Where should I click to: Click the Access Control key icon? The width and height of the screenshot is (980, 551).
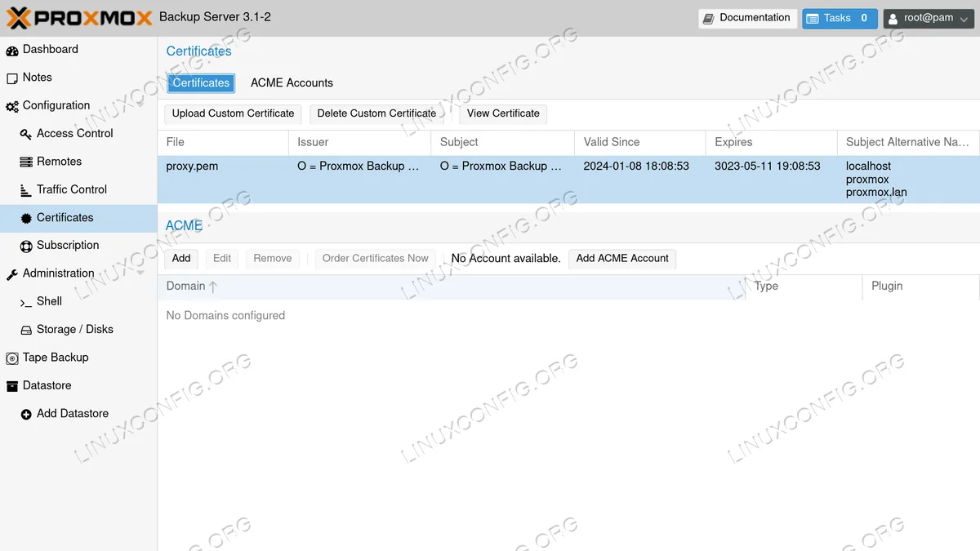point(26,134)
